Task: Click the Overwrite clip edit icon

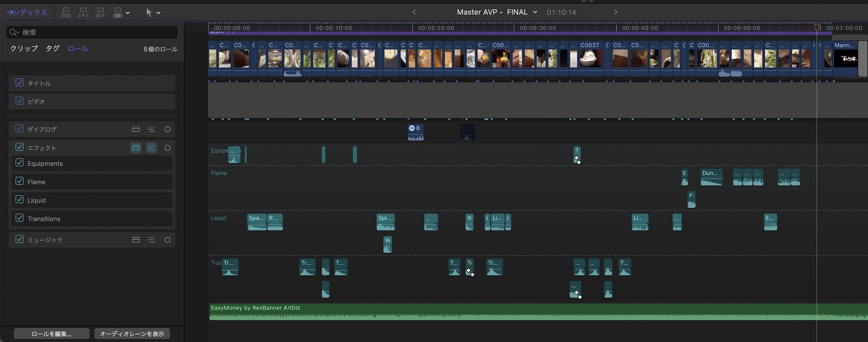Action: pos(117,13)
